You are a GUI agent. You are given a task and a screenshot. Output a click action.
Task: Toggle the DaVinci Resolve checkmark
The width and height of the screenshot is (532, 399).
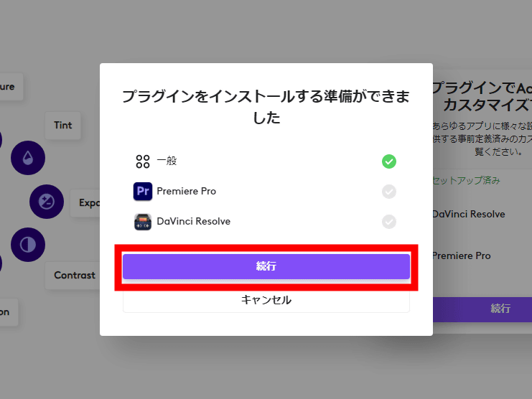(389, 222)
